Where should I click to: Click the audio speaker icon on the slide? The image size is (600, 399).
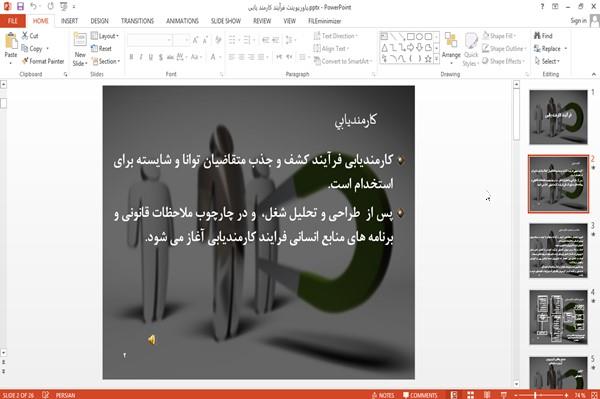pyautogui.click(x=152, y=340)
